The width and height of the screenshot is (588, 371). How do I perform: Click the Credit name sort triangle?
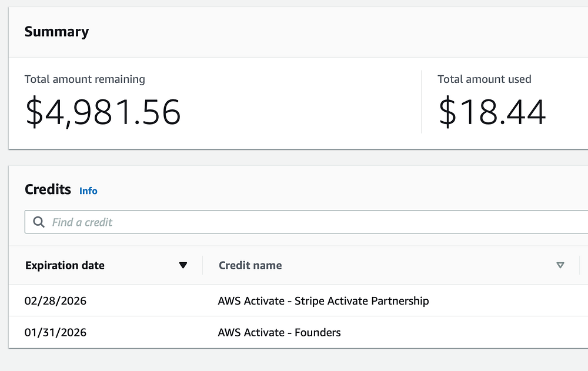[560, 265]
